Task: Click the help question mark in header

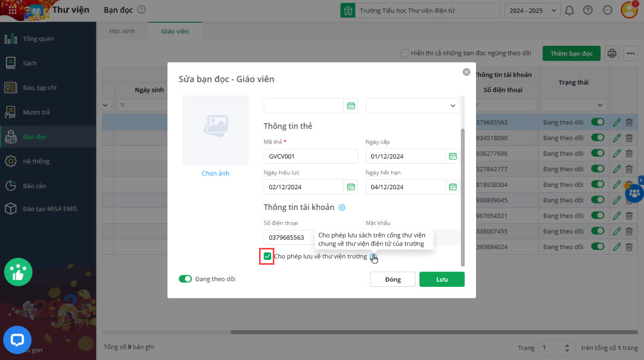Action: 588,10
